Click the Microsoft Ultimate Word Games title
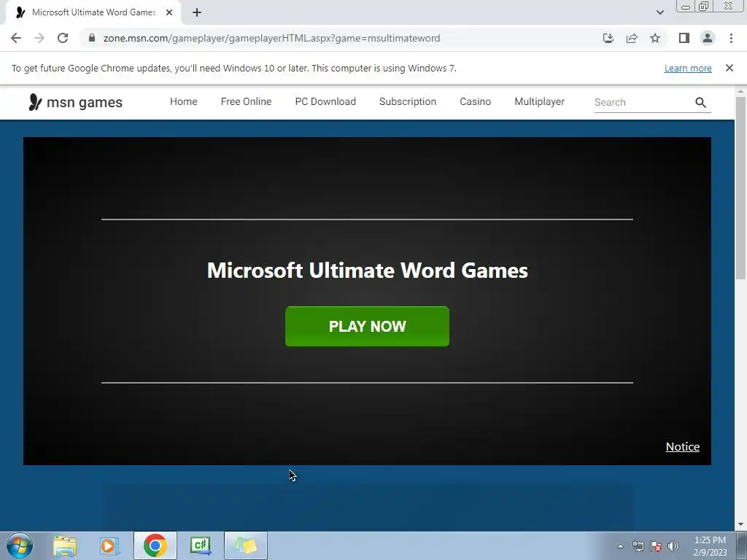 tap(368, 270)
